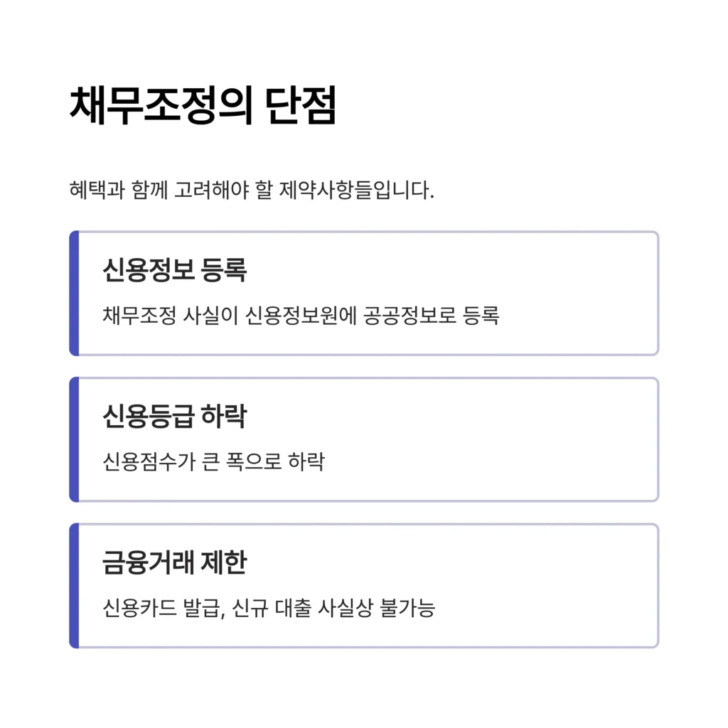Screen dimensions: 728x728
Task: Click the blue accent bar of 신용등급 하락 card
Action: click(x=73, y=439)
